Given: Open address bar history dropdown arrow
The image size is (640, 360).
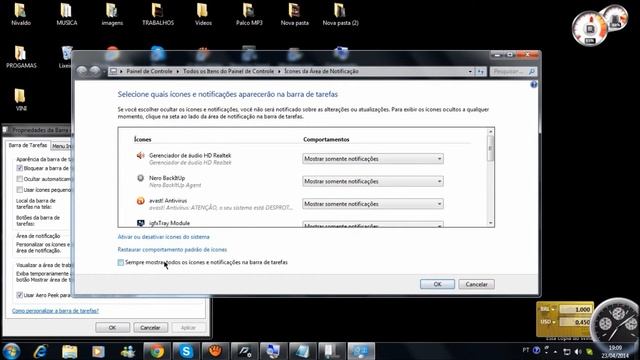Looking at the screenshot, I should pyautogui.click(x=470, y=71).
